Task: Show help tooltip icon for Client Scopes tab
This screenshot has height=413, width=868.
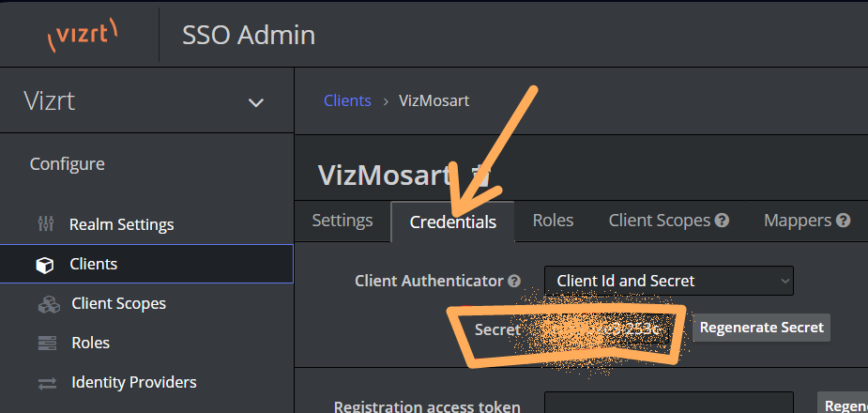Action: point(722,221)
